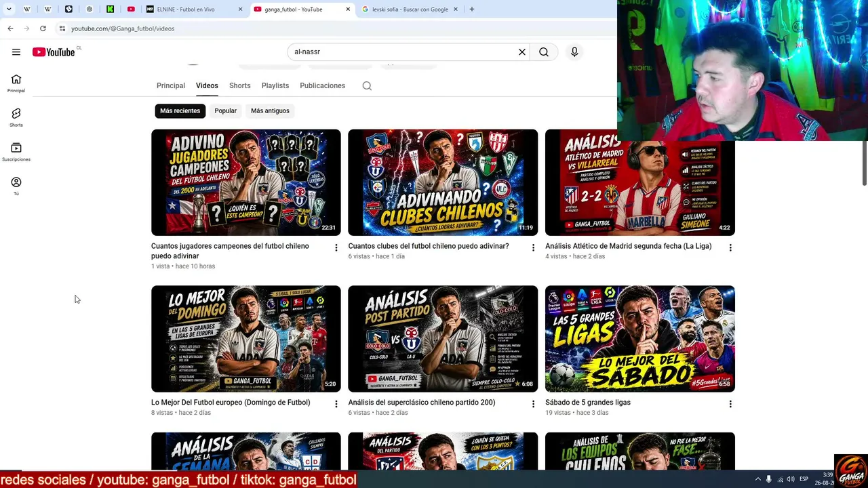Close the ELNINE - Futbol en Vivo tab
The image size is (868, 488).
[241, 9]
